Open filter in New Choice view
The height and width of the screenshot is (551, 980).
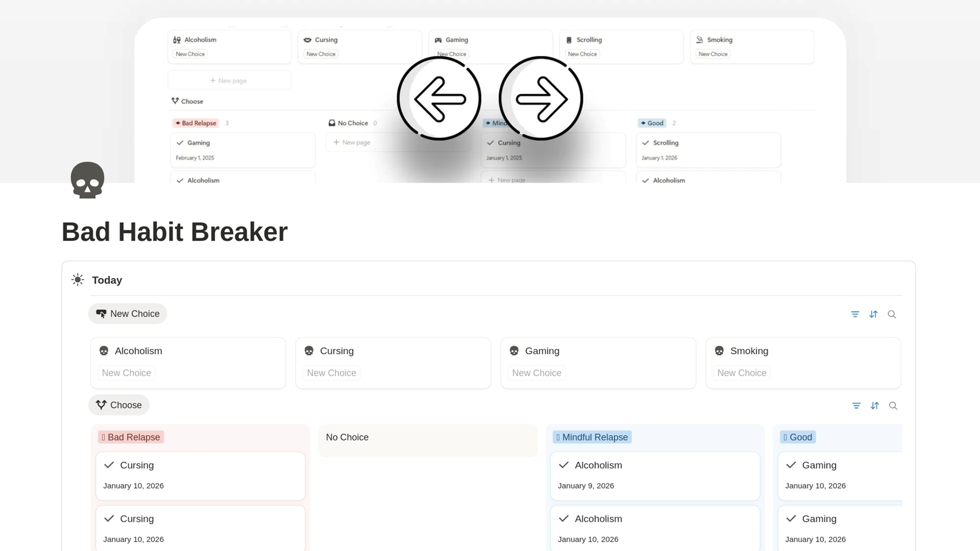(x=855, y=314)
